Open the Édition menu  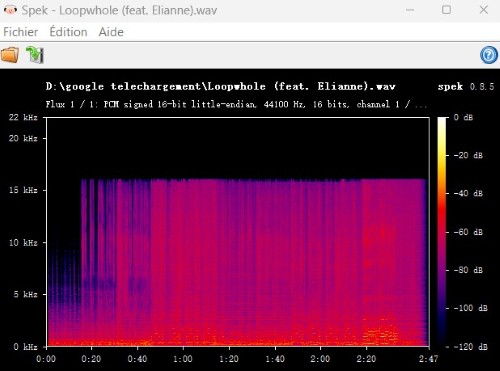click(x=68, y=32)
